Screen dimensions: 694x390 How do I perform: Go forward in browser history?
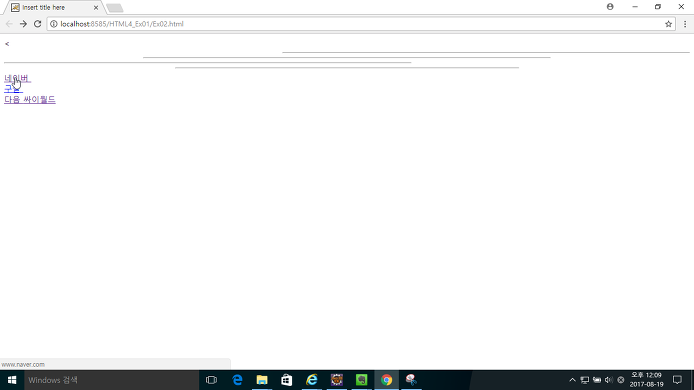tap(23, 24)
